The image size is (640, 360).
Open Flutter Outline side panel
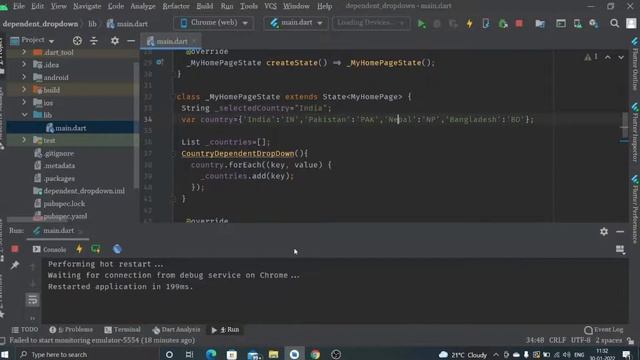[x=635, y=64]
